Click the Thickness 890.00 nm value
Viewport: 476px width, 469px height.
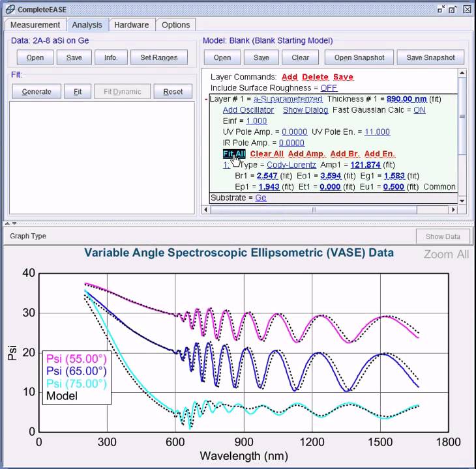point(406,99)
